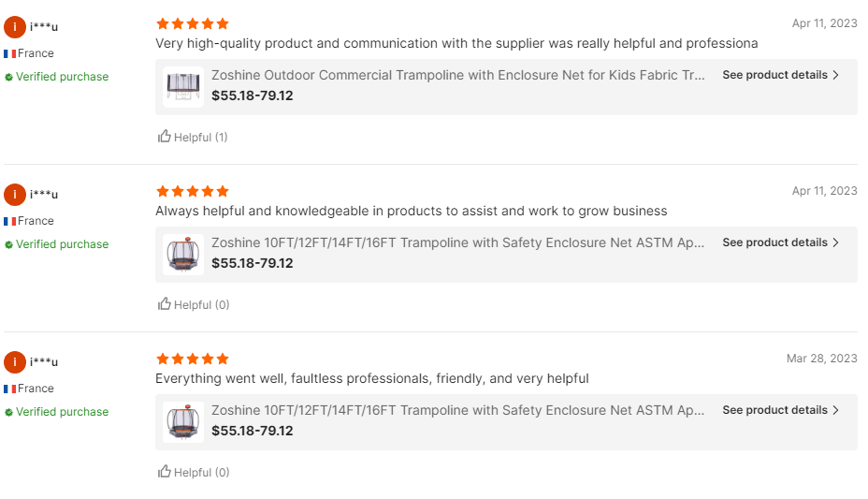Click thumbs-up icon on the second review

pos(165,304)
